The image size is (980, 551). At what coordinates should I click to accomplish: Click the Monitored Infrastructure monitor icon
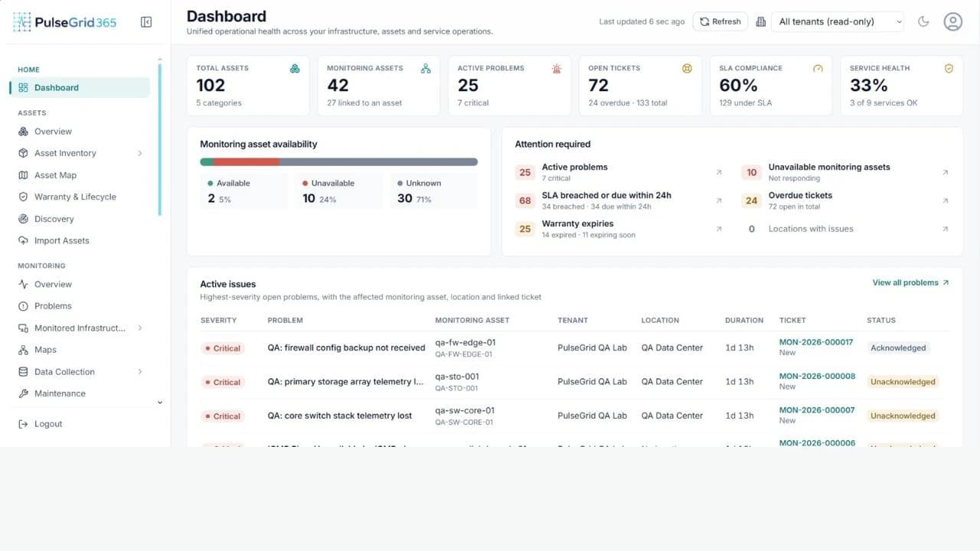pyautogui.click(x=23, y=328)
